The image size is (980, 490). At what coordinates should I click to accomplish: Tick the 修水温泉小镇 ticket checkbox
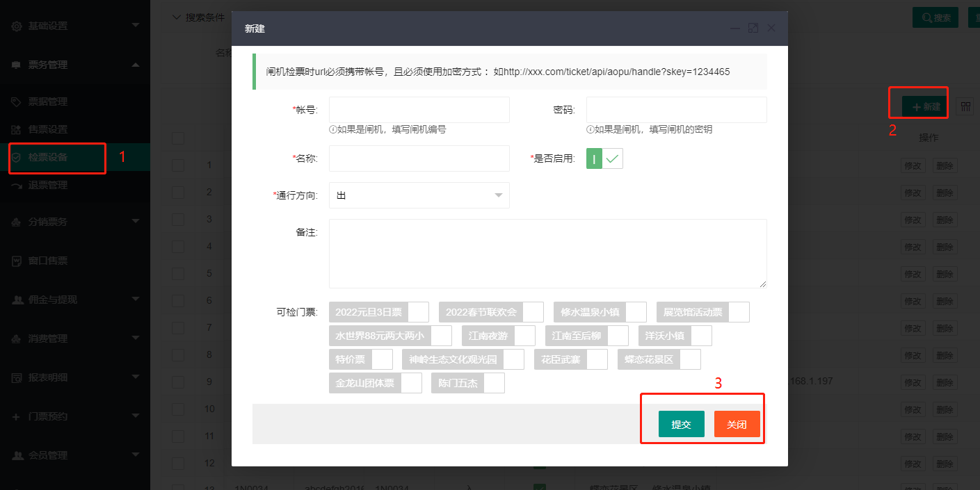(638, 311)
